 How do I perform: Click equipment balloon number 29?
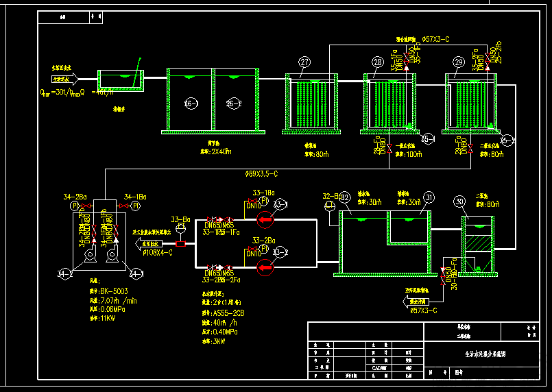pos(459,62)
